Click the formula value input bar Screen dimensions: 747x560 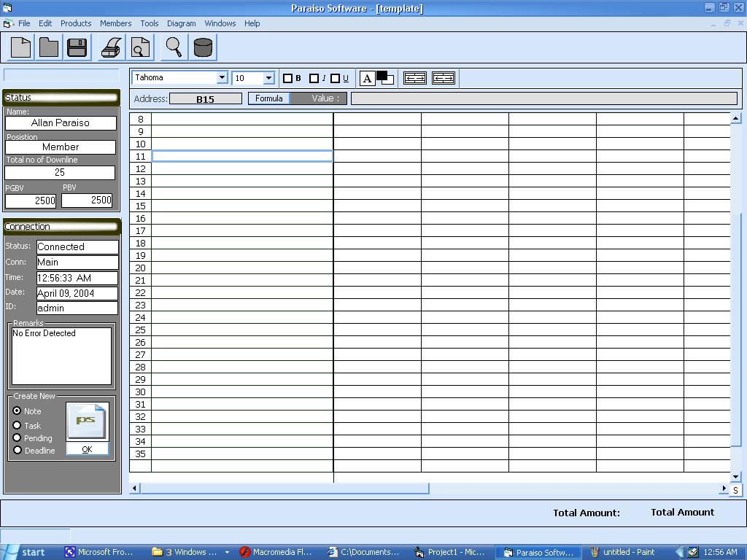[x=544, y=98]
